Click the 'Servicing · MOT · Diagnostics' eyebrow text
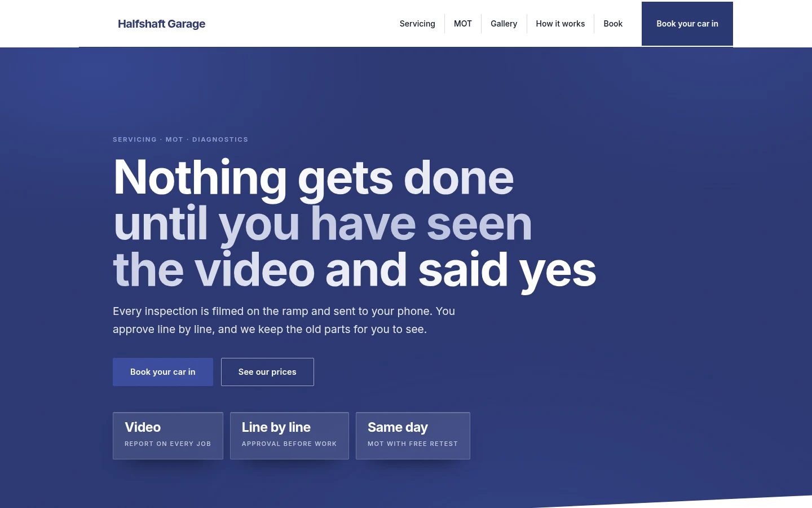 click(180, 139)
